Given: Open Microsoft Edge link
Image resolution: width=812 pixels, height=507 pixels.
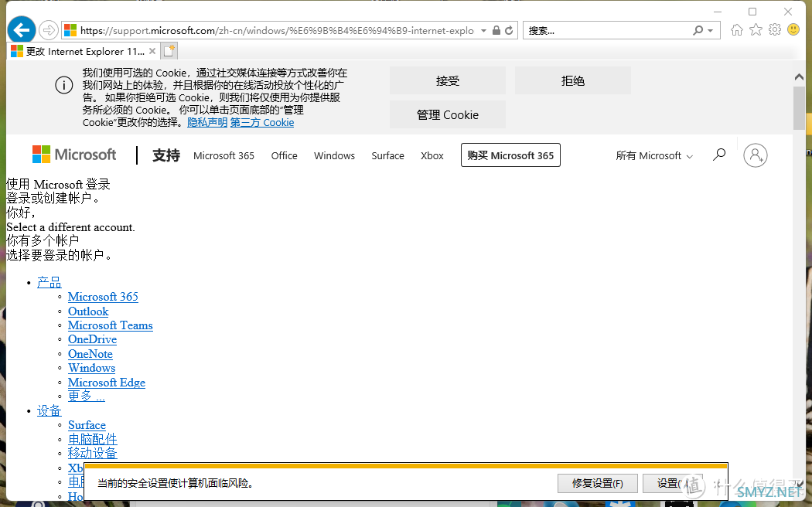Looking at the screenshot, I should tap(107, 383).
